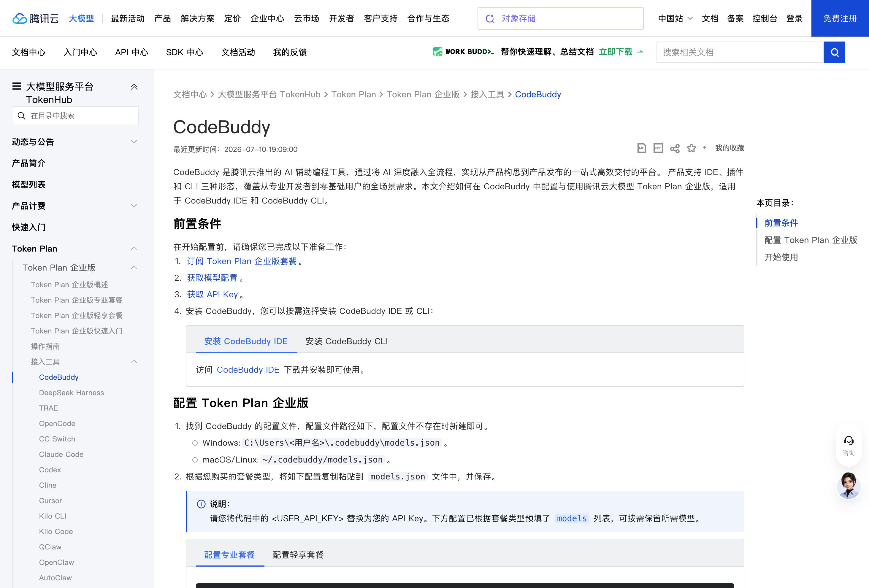
Task: Export the page via PDF icon
Action: 658,148
